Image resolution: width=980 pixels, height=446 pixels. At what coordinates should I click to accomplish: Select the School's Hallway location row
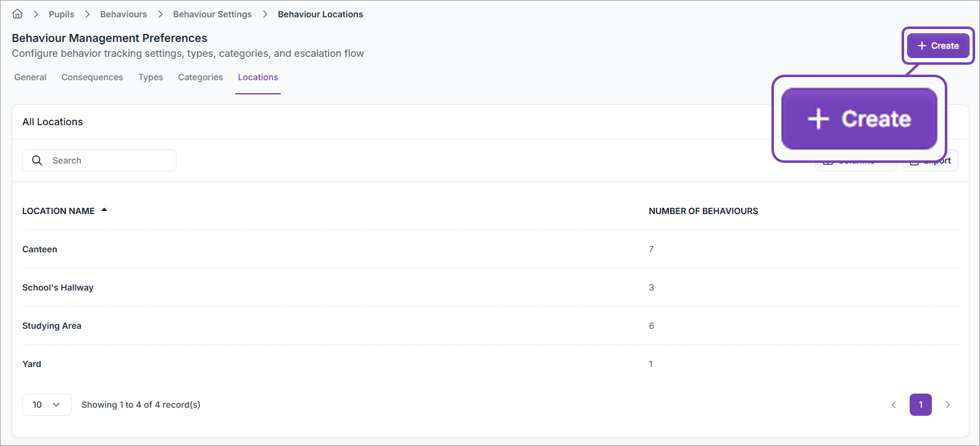coord(58,287)
